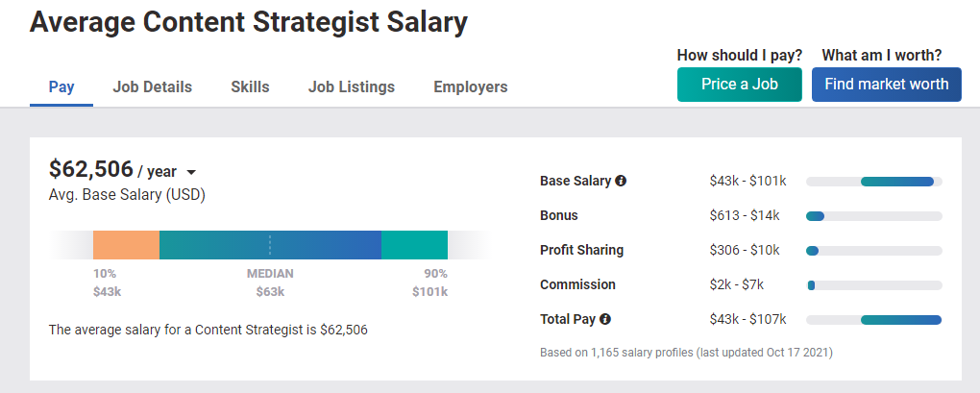Go to the Job Listings tab

pyautogui.click(x=352, y=86)
